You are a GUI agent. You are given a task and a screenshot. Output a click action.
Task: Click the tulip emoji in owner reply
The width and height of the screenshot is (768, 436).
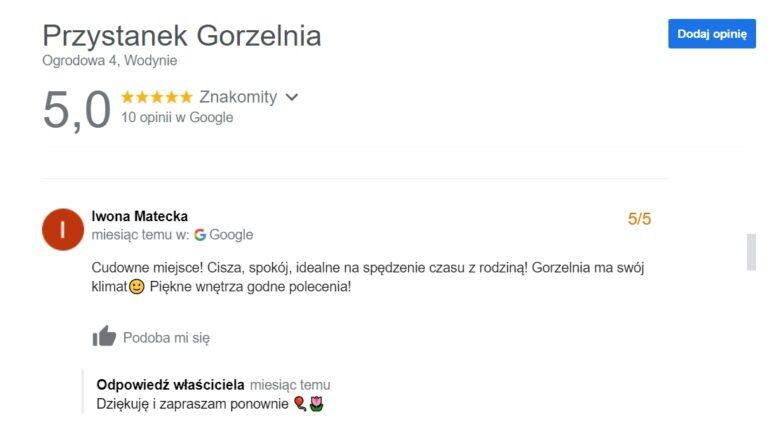[x=317, y=404]
